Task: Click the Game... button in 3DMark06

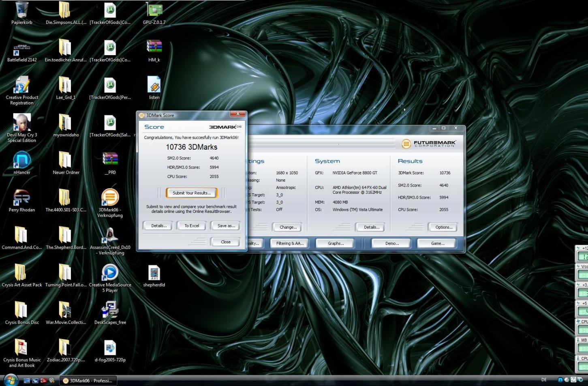Action: pyautogui.click(x=437, y=244)
